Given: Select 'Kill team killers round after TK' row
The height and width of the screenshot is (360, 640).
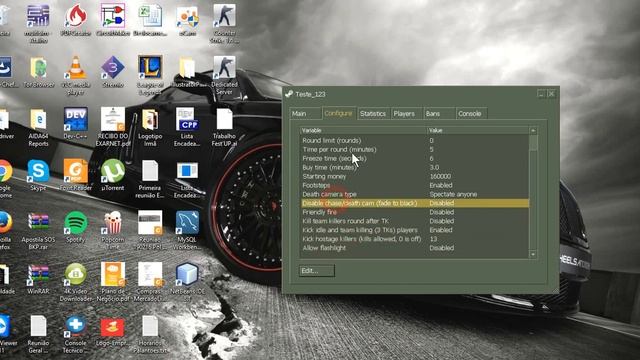Looking at the screenshot, I should click(415, 221).
